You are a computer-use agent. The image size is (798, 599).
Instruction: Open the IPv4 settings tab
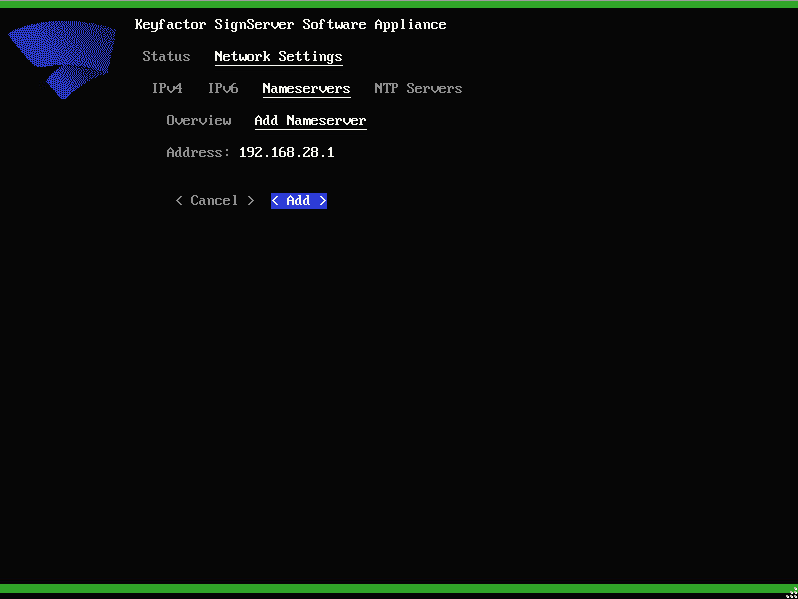tap(167, 89)
